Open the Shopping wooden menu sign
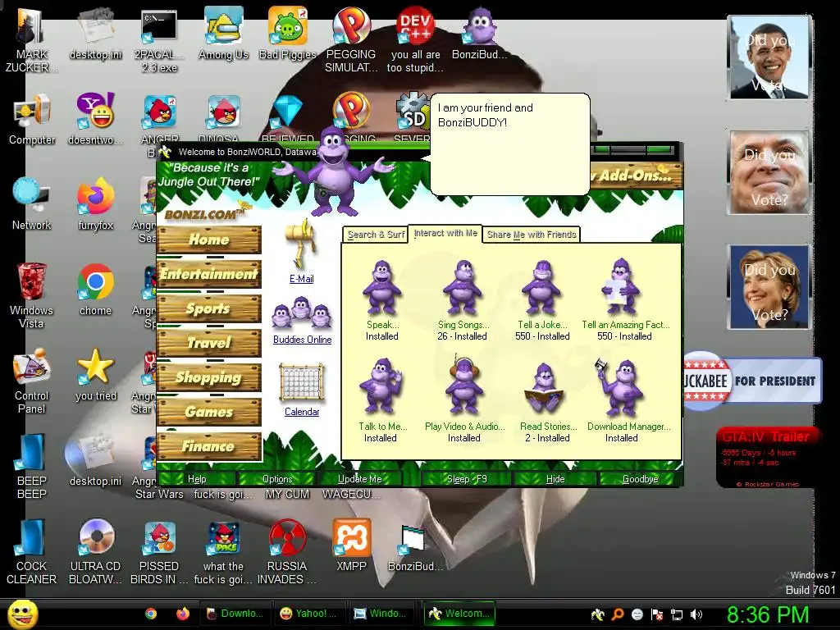 point(209,377)
